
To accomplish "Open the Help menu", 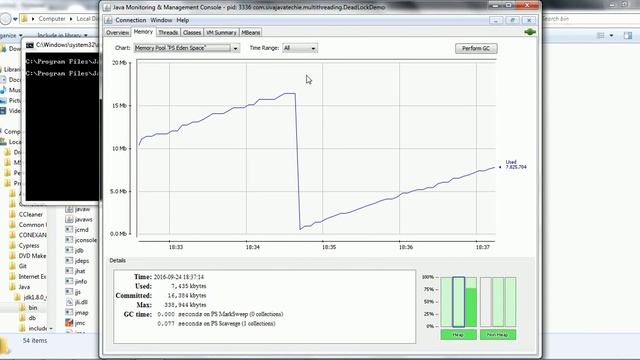I will (182, 20).
